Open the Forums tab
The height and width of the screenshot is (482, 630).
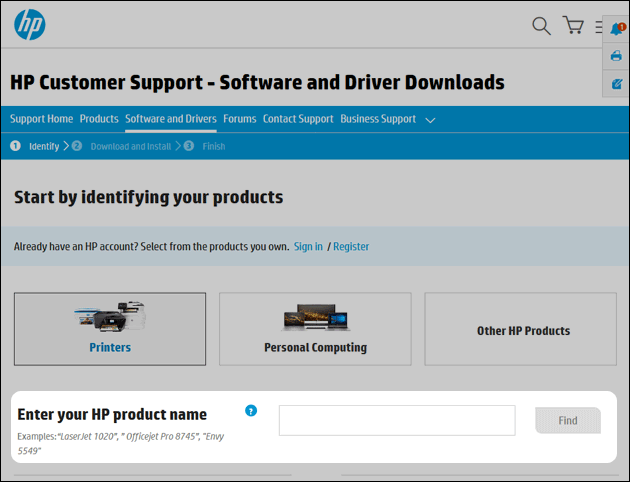[239, 119]
